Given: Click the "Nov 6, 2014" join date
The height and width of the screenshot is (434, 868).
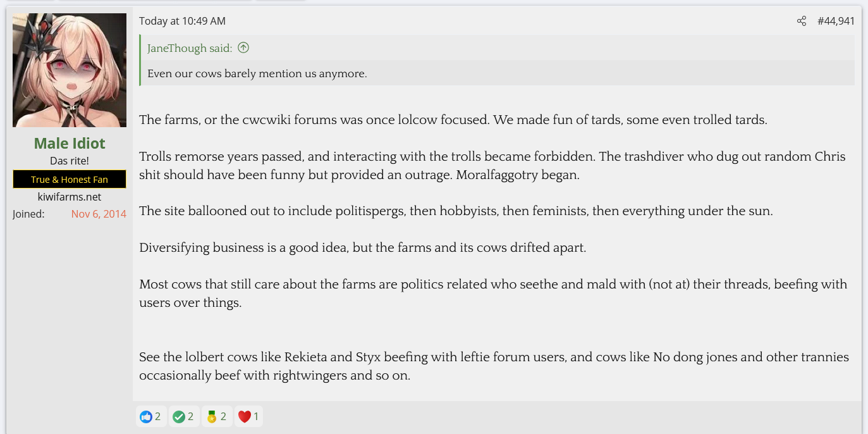Looking at the screenshot, I should click(99, 214).
